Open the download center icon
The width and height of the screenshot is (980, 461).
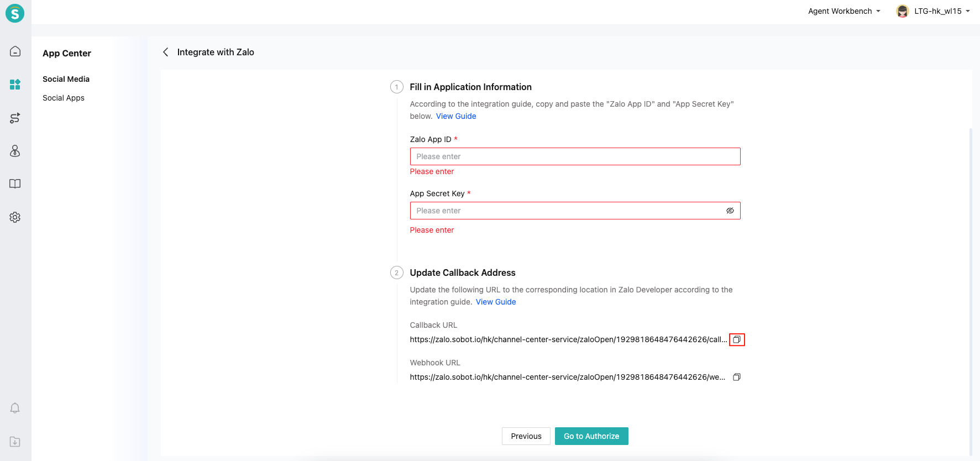coord(15,442)
